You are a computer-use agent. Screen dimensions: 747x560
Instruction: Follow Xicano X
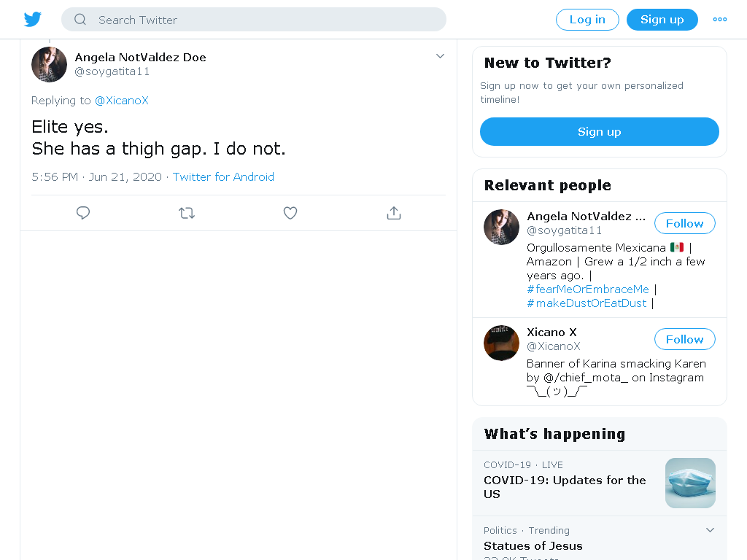tap(684, 339)
